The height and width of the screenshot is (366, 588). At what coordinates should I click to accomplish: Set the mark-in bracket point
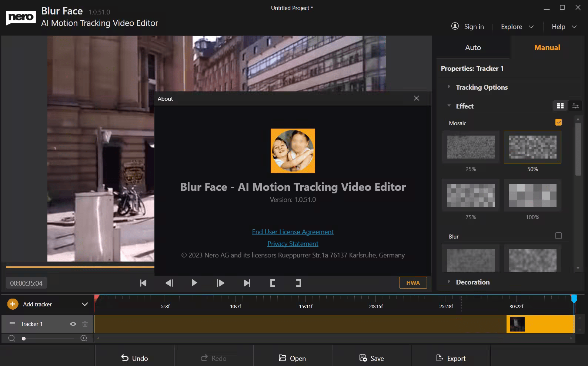273,283
